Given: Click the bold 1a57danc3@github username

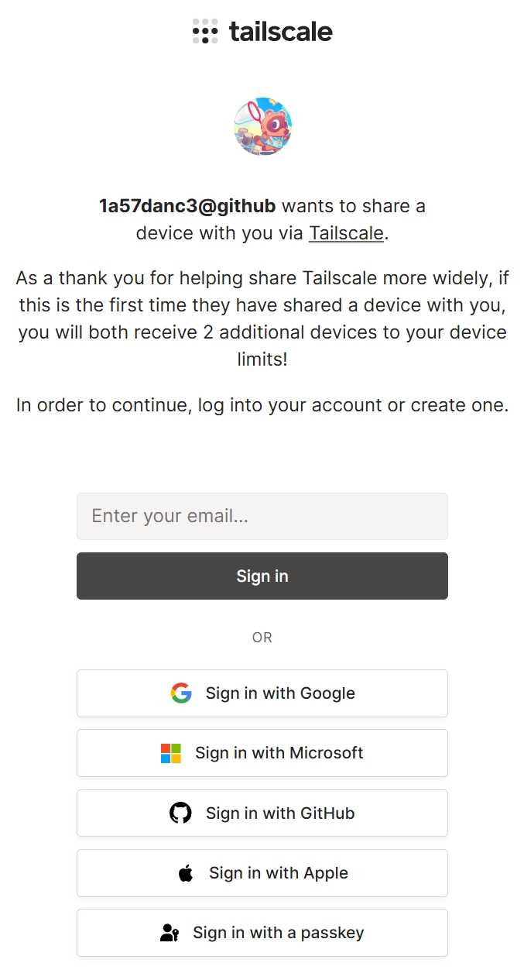Looking at the screenshot, I should click(x=187, y=206).
